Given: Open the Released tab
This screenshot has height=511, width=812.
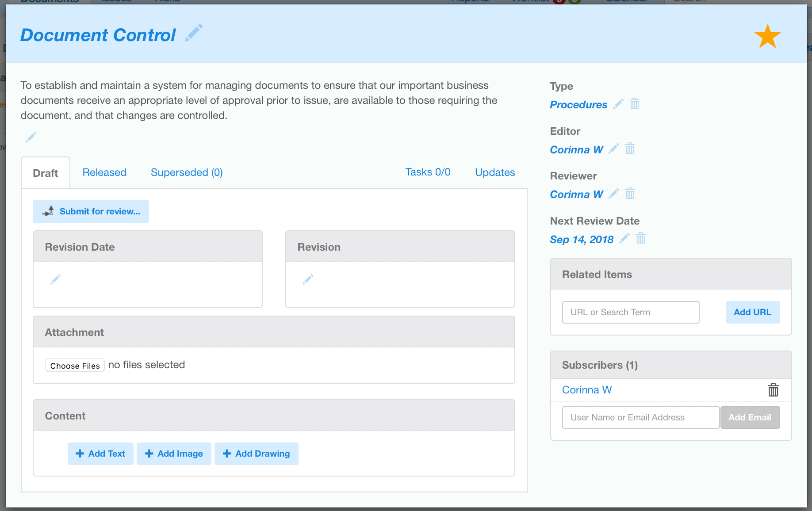Looking at the screenshot, I should click(104, 172).
